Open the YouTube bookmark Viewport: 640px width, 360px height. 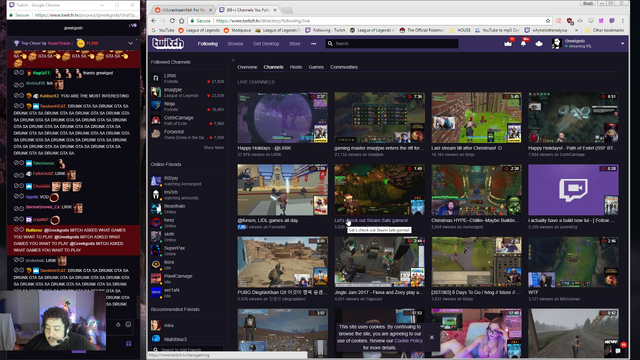click(x=163, y=30)
